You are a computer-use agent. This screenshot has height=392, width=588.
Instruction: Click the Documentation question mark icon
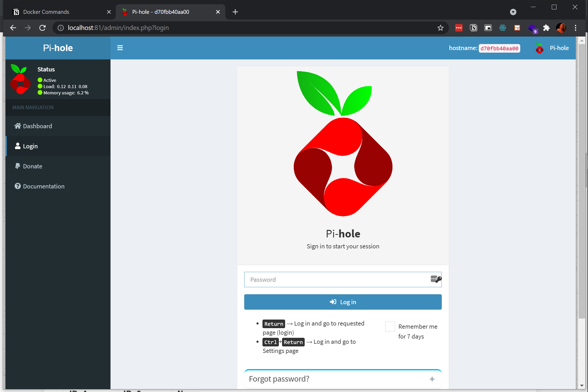(17, 186)
